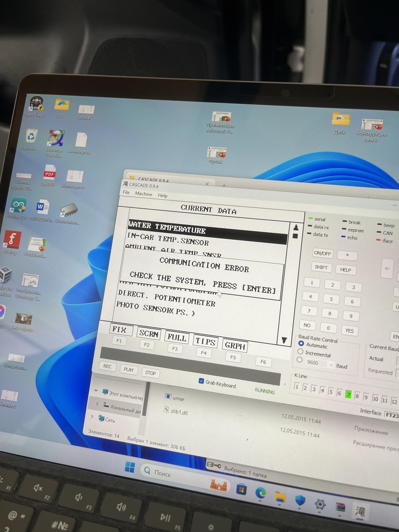This screenshot has width=399, height=532.
Task: Open the Футаж desktop file
Action: point(216,155)
